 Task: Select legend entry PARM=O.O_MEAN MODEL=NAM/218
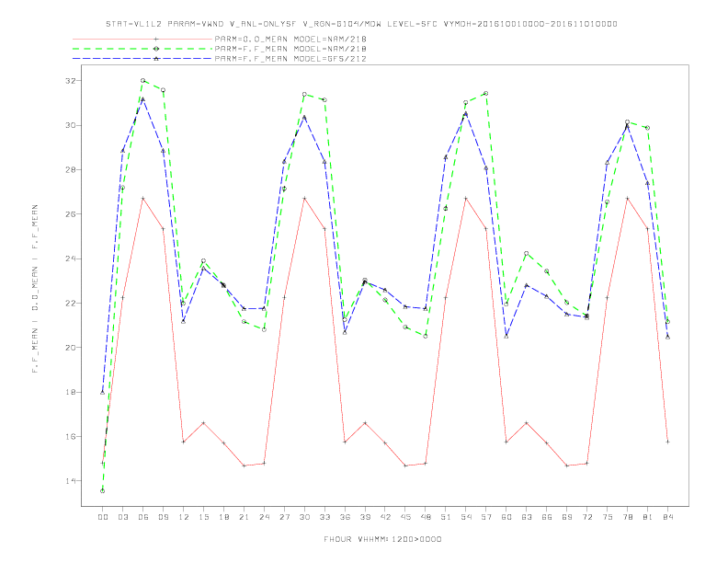[x=290, y=39]
